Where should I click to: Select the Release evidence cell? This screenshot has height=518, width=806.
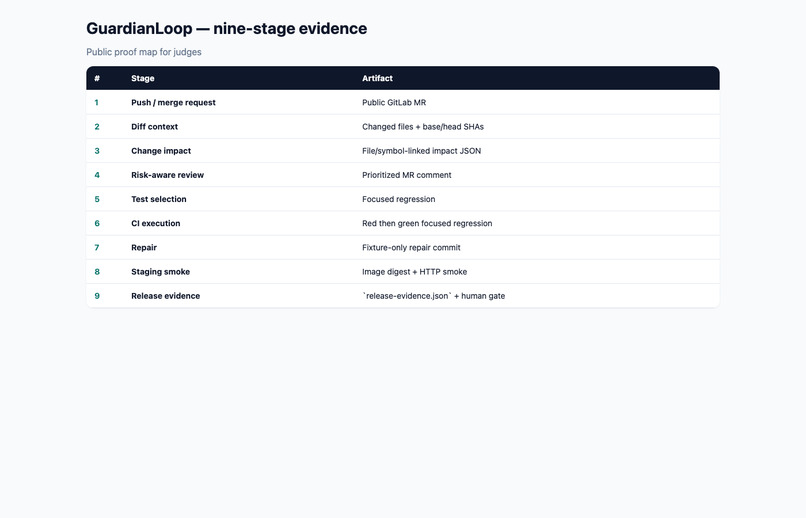coord(166,295)
